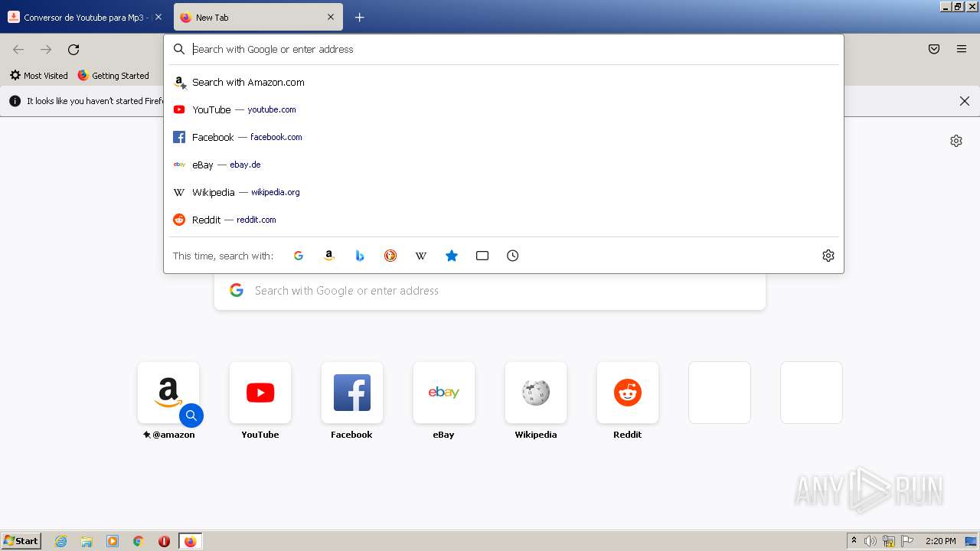
Task: Open the Reddit top site tile
Action: pos(628,393)
